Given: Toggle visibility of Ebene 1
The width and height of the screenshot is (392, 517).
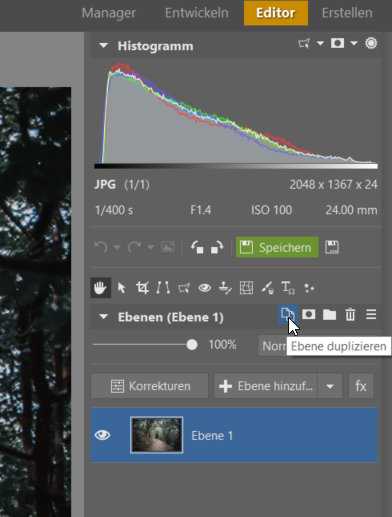Looking at the screenshot, I should tap(102, 435).
